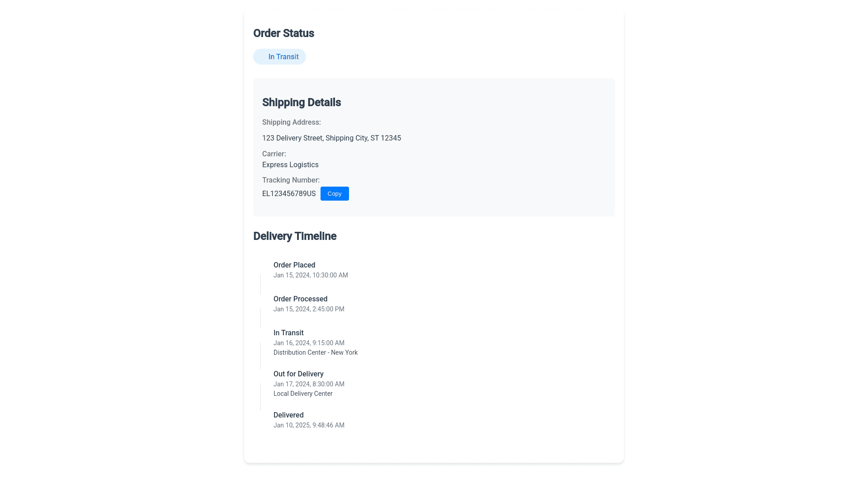Image resolution: width=868 pixels, height=488 pixels.
Task: Click the 10:30:00 AM order placed timestamp
Action: click(x=311, y=275)
